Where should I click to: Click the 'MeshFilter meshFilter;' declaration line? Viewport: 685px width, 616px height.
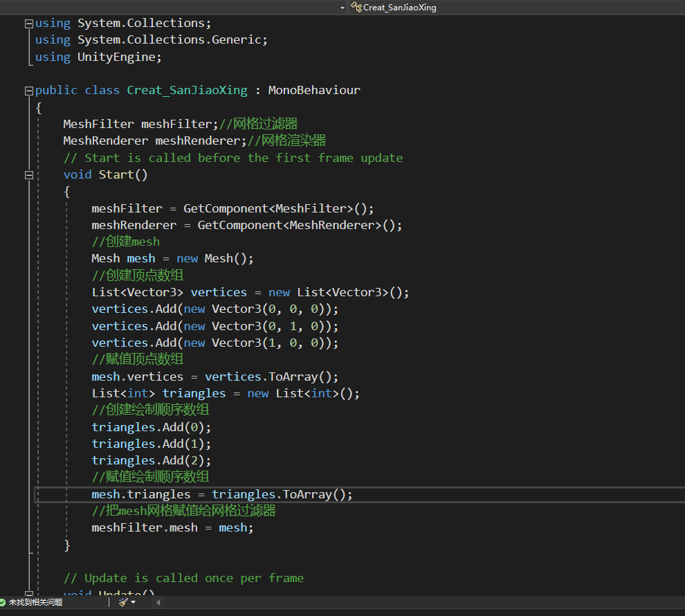pos(140,124)
